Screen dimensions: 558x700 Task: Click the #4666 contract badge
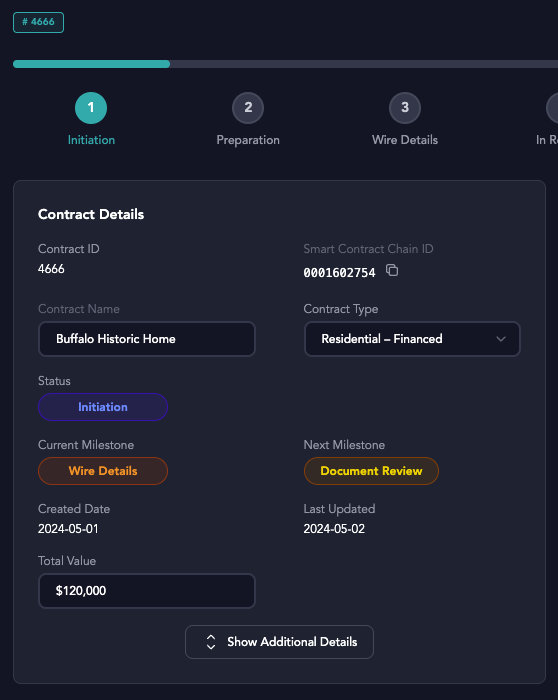pos(38,22)
